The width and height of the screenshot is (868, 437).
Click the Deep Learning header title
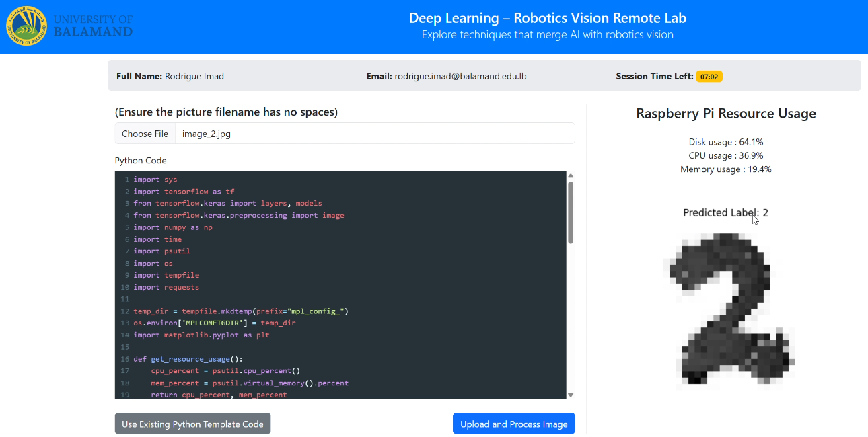click(x=548, y=17)
